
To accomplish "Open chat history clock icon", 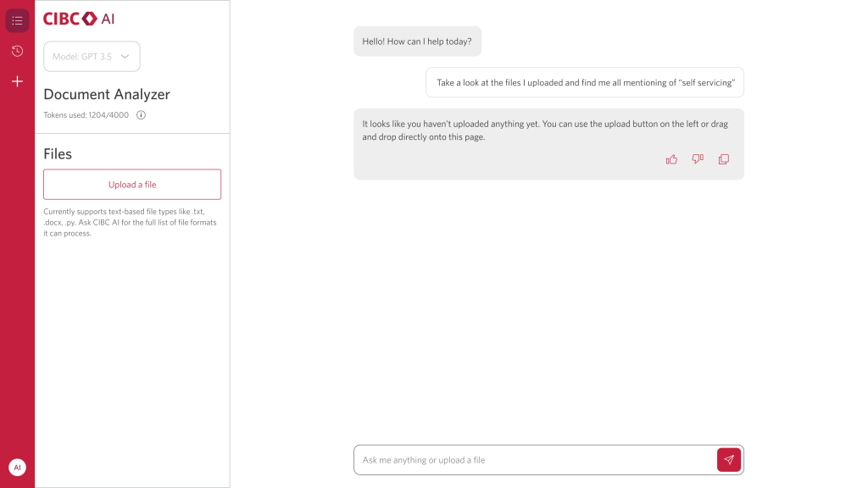I will [17, 51].
